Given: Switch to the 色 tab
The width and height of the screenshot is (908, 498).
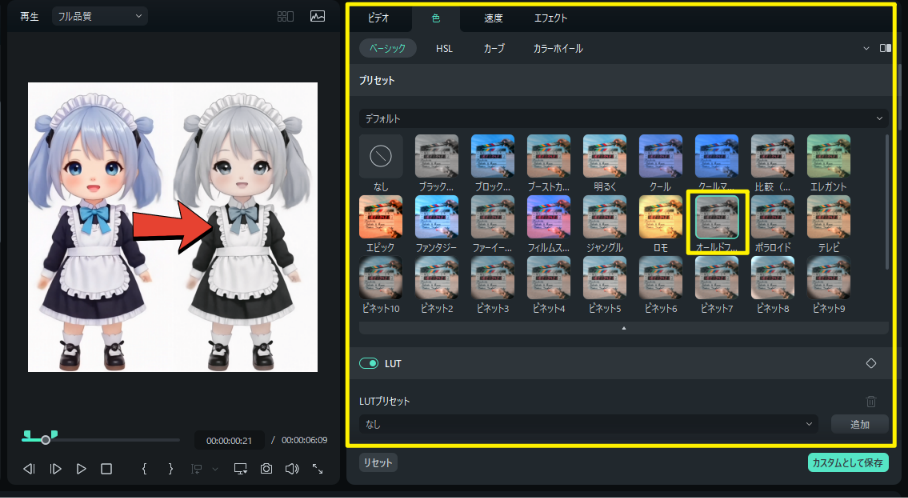Looking at the screenshot, I should 436,18.
